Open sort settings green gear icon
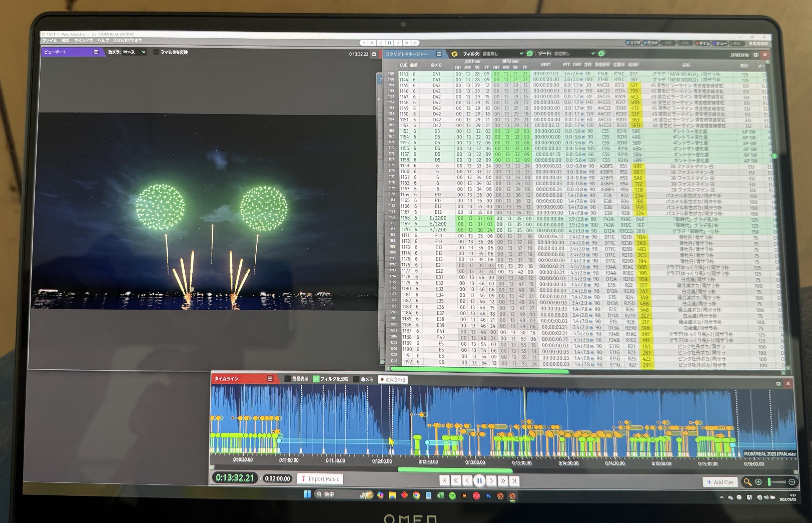The height and width of the screenshot is (523, 812). pyautogui.click(x=601, y=54)
